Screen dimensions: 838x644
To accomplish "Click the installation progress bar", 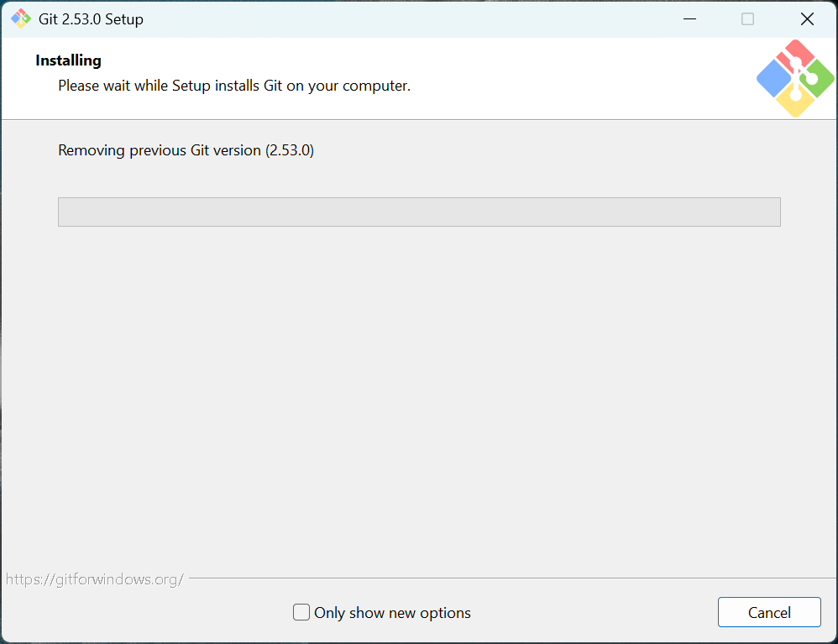I will pyautogui.click(x=419, y=212).
